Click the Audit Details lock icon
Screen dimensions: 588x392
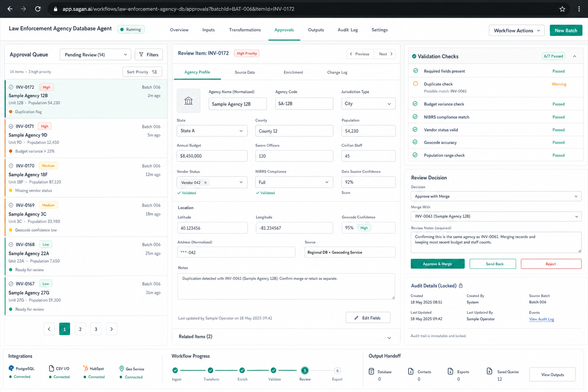point(461,286)
